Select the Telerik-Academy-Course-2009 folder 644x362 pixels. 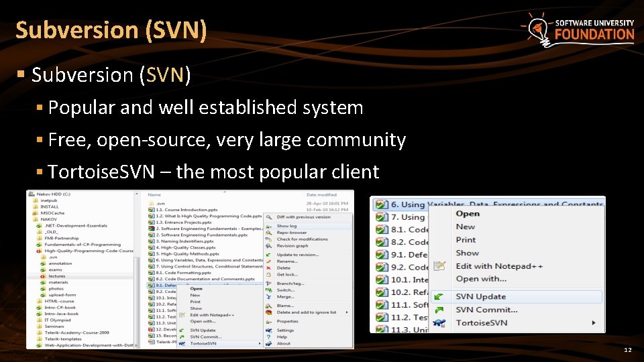76,333
